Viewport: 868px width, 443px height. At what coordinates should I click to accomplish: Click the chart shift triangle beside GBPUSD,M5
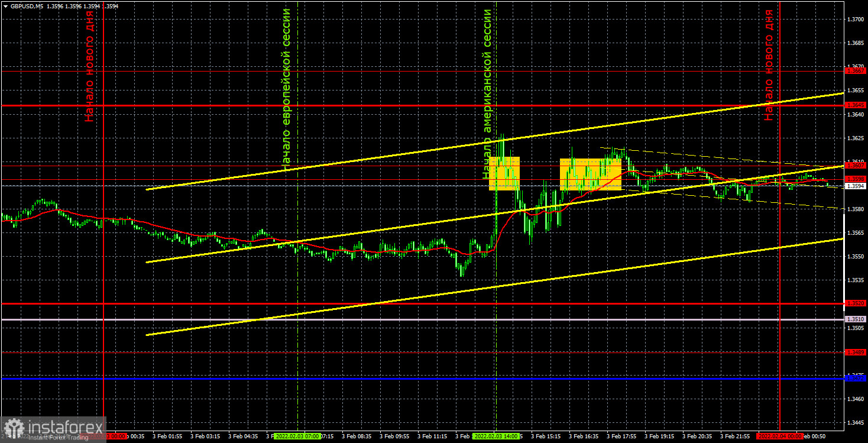point(5,6)
